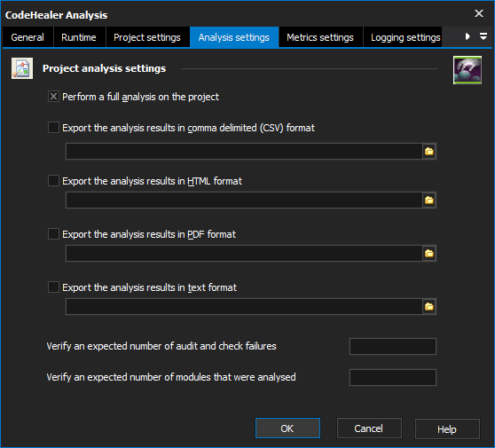495x448 pixels.
Task: Switch to the General tab
Action: point(27,37)
